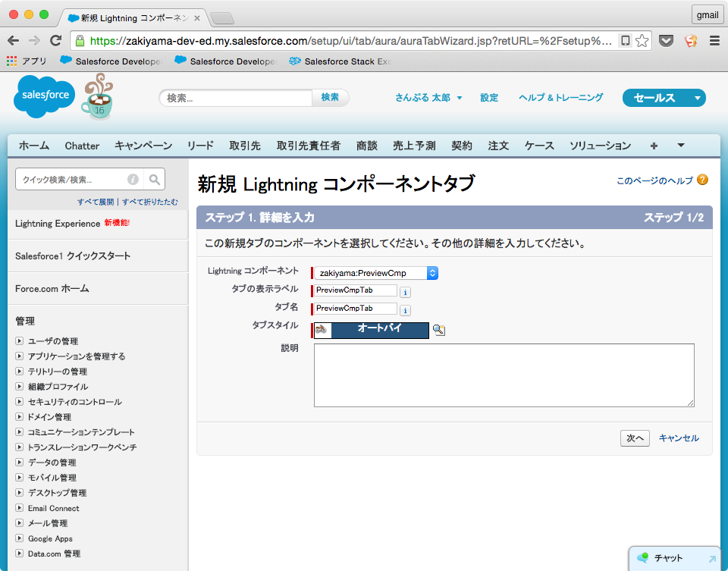Click the gmail profile button

pyautogui.click(x=707, y=15)
